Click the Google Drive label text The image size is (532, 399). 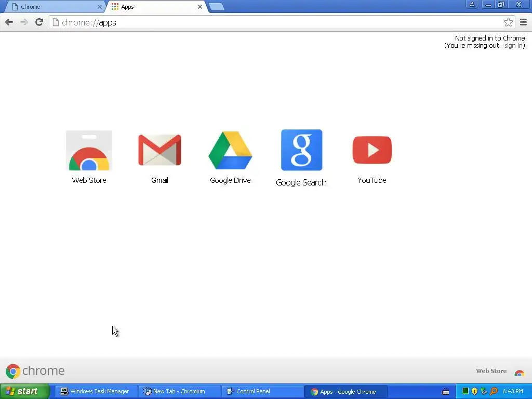pos(230,180)
